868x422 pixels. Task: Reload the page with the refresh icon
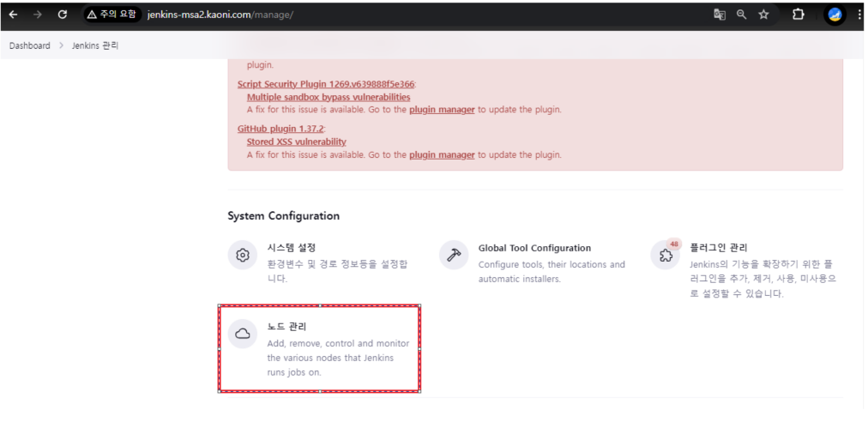pos(62,15)
